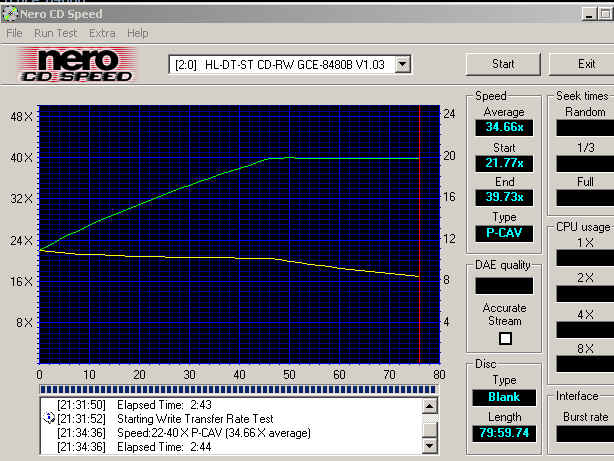Image resolution: width=614 pixels, height=461 pixels.
Task: Open the drive selection dropdown arrow
Action: coord(403,64)
